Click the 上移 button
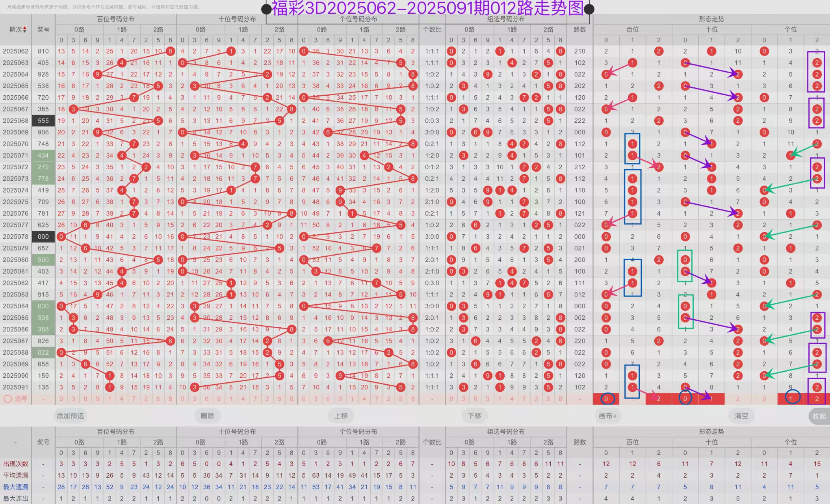The height and width of the screenshot is (504, 830). [341, 415]
